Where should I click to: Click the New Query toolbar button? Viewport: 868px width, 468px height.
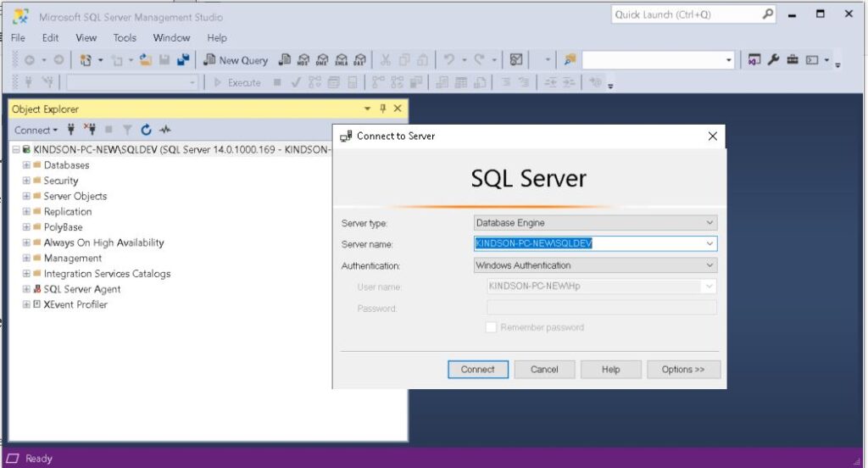(236, 60)
